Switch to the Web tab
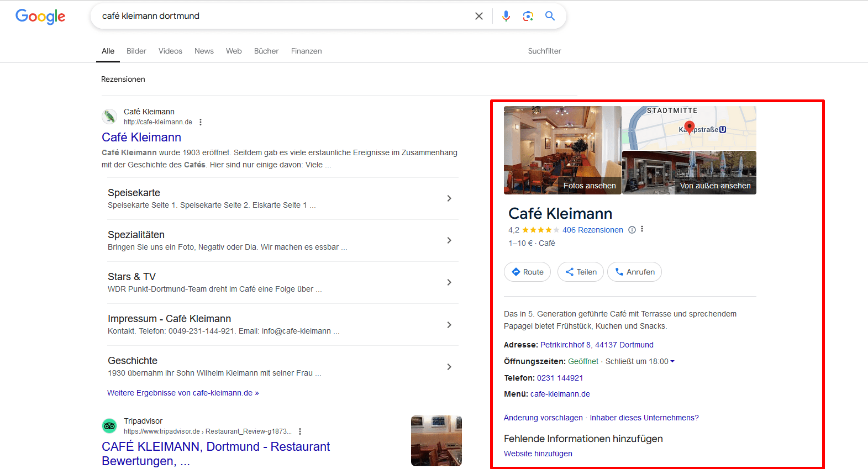Viewport: 868px width, 469px height. 234,51
